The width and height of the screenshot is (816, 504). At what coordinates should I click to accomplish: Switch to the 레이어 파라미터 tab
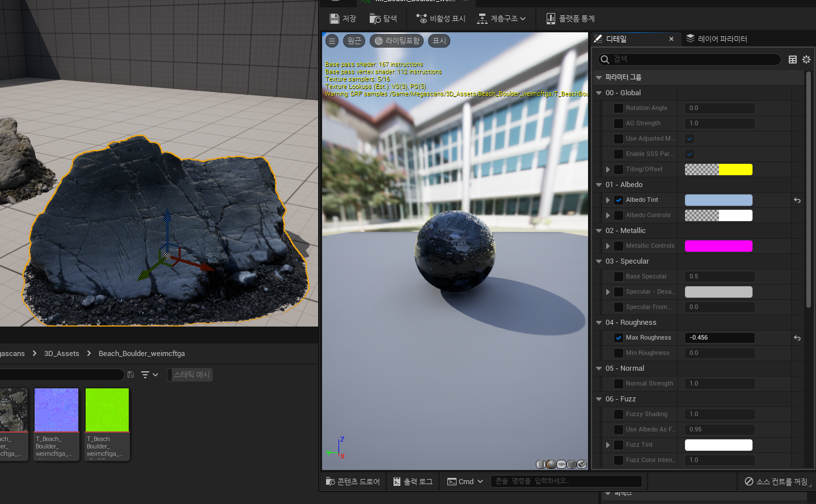pyautogui.click(x=716, y=39)
